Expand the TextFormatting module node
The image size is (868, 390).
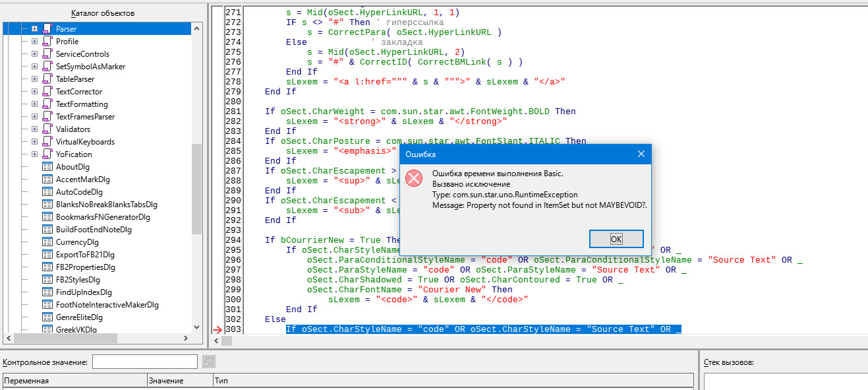pos(34,104)
